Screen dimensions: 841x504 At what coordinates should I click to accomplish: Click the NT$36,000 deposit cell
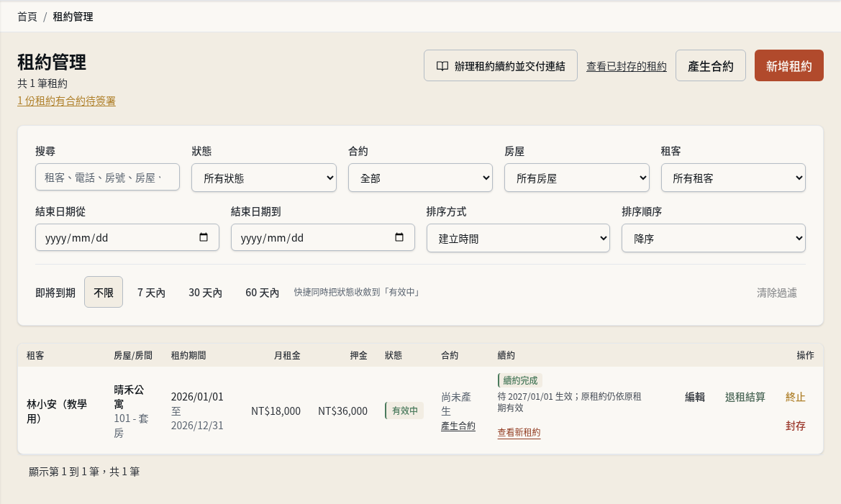[342, 411]
